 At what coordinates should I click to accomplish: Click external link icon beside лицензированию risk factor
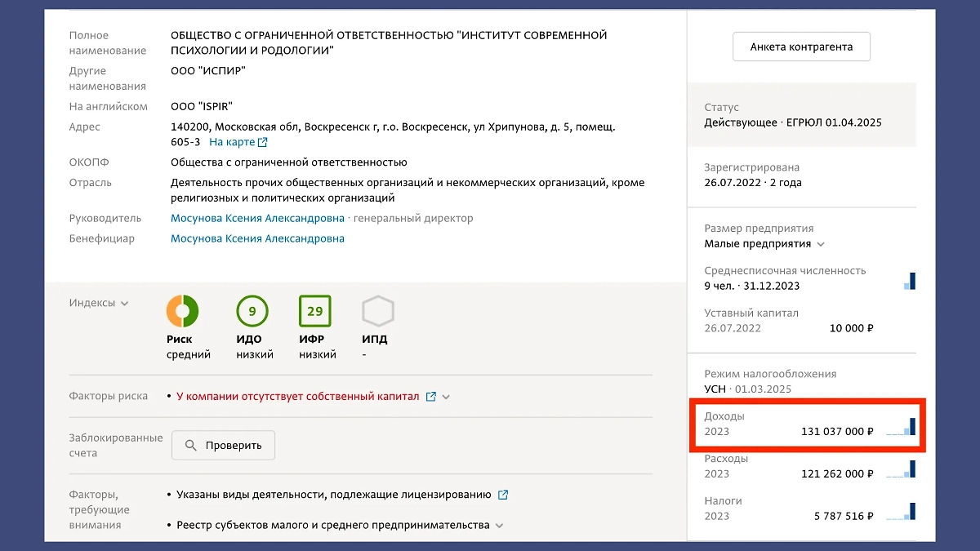pyautogui.click(x=502, y=494)
